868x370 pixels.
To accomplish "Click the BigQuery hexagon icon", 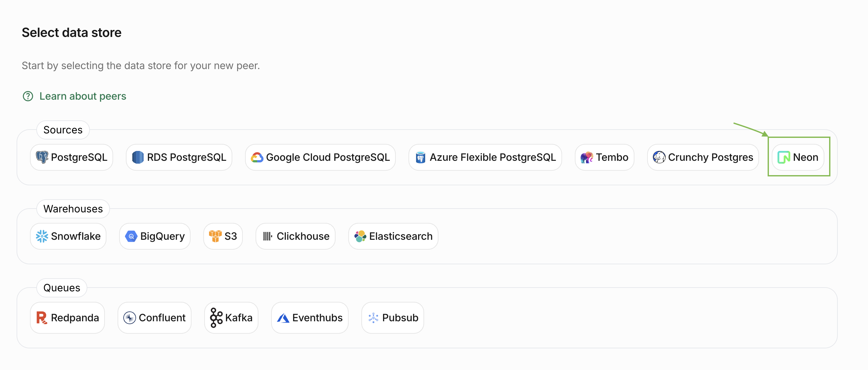I will point(131,236).
